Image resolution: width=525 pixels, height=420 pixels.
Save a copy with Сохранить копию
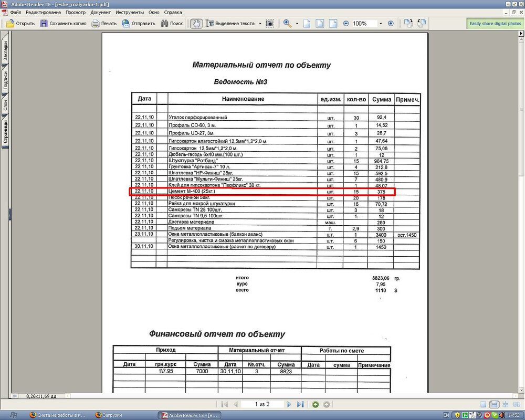tap(63, 24)
